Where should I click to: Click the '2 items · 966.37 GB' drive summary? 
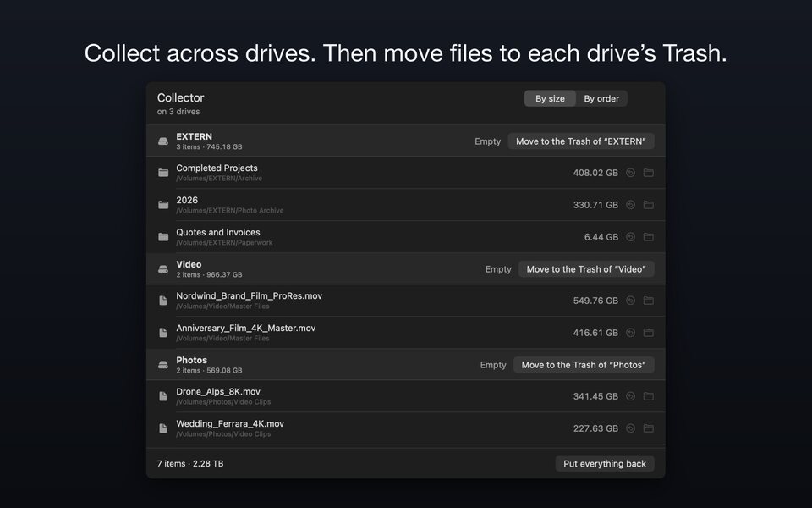pos(209,274)
